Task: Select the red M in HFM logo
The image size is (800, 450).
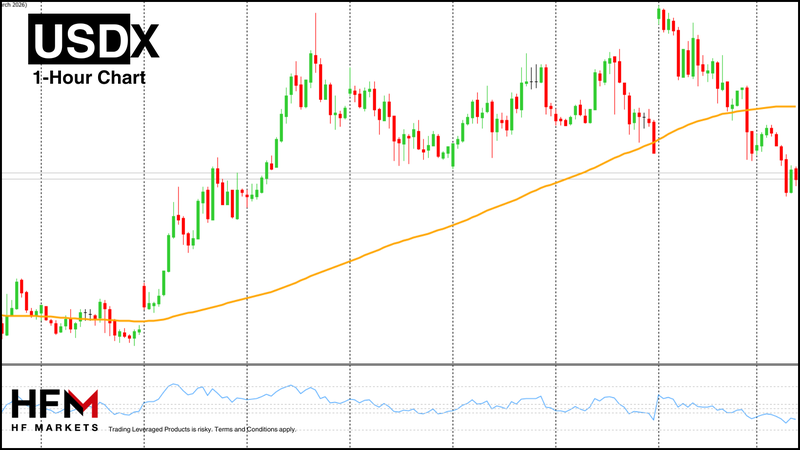Action: pyautogui.click(x=82, y=403)
